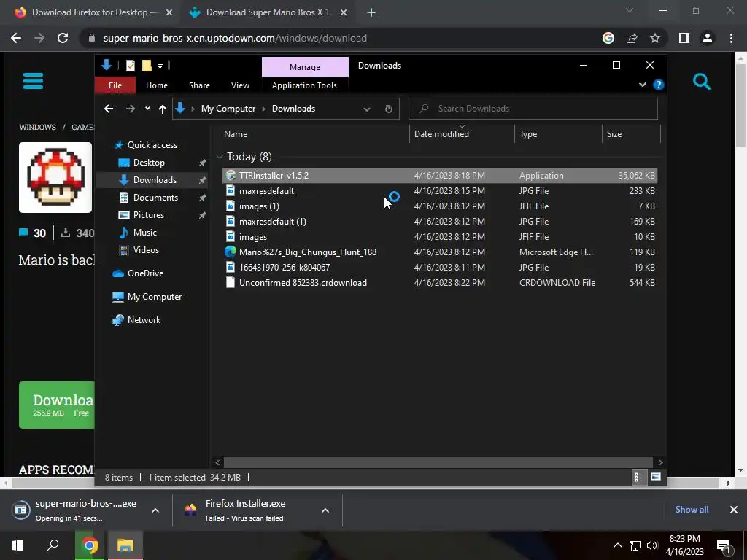Click the volume icon in system tray
The image size is (747, 560).
coord(652,545)
